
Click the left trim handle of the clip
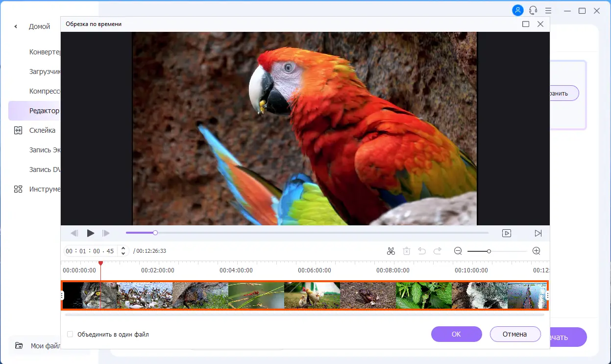[62, 295]
